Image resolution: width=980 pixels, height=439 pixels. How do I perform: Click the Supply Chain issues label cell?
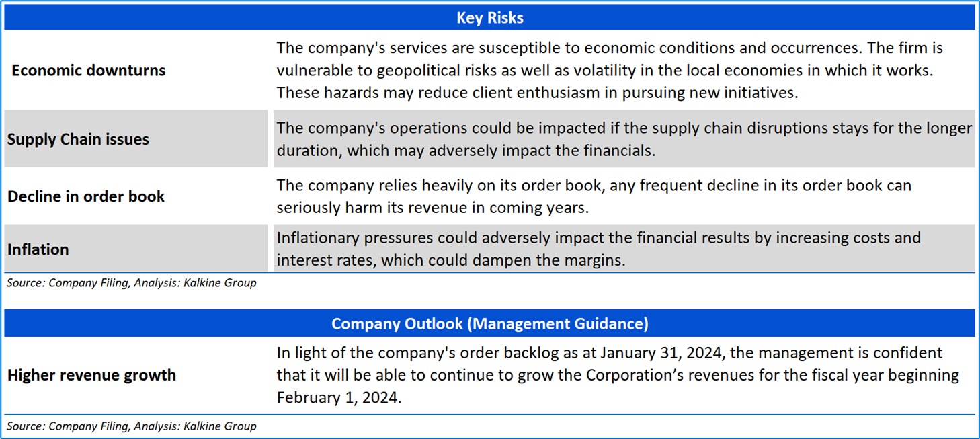pyautogui.click(x=78, y=139)
